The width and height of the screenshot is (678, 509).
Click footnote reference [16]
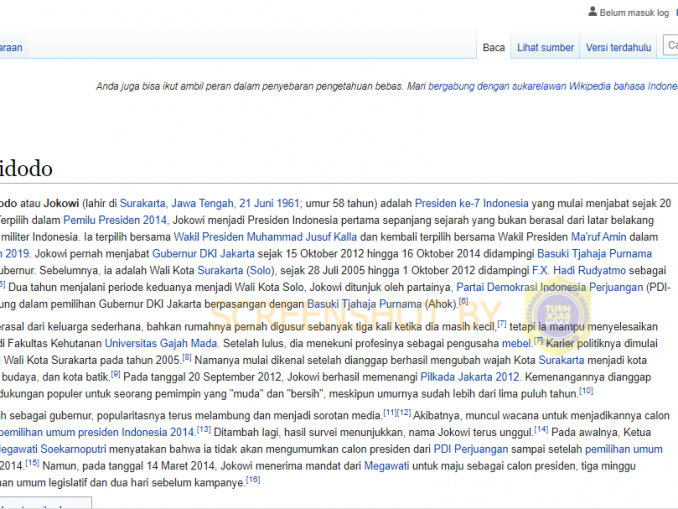(253, 480)
